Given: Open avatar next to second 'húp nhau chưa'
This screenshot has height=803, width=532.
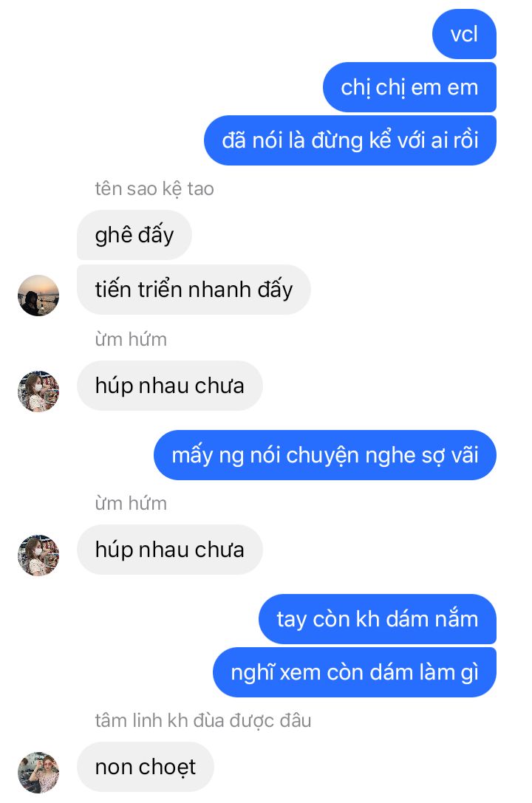Looking at the screenshot, I should (38, 555).
